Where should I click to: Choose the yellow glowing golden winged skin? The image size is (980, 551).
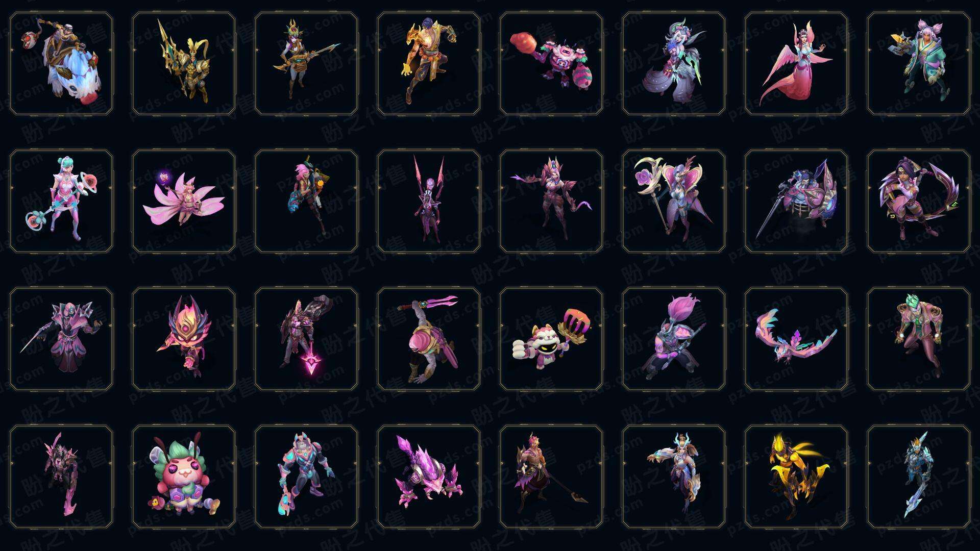pos(796,477)
